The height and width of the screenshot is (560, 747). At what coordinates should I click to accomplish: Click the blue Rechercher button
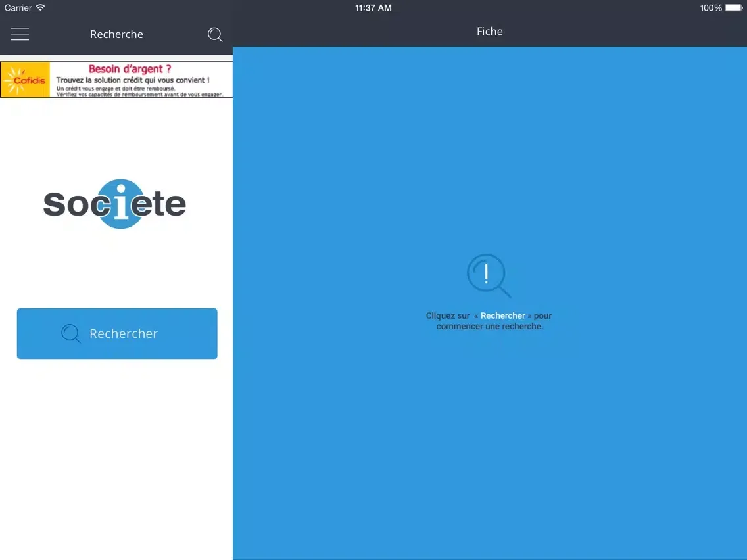[117, 333]
